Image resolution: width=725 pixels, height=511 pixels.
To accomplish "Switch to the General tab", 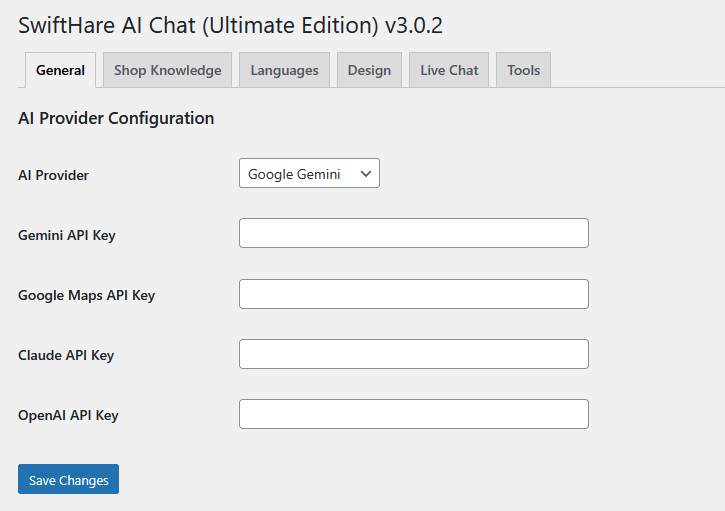I will tap(61, 70).
